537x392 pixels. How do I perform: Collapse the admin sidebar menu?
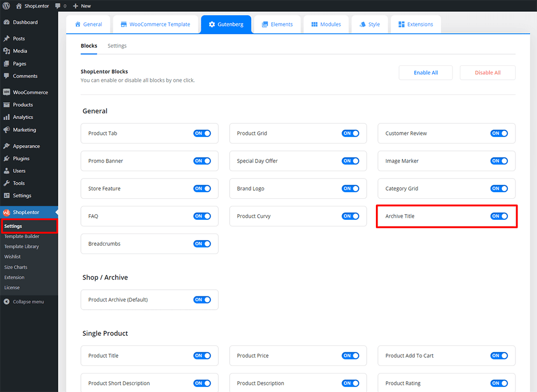click(24, 302)
